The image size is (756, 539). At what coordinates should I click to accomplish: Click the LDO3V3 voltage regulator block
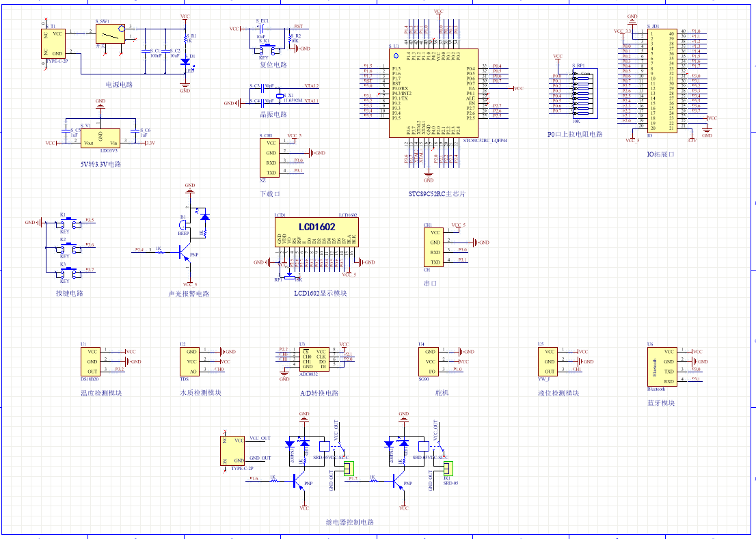click(100, 138)
